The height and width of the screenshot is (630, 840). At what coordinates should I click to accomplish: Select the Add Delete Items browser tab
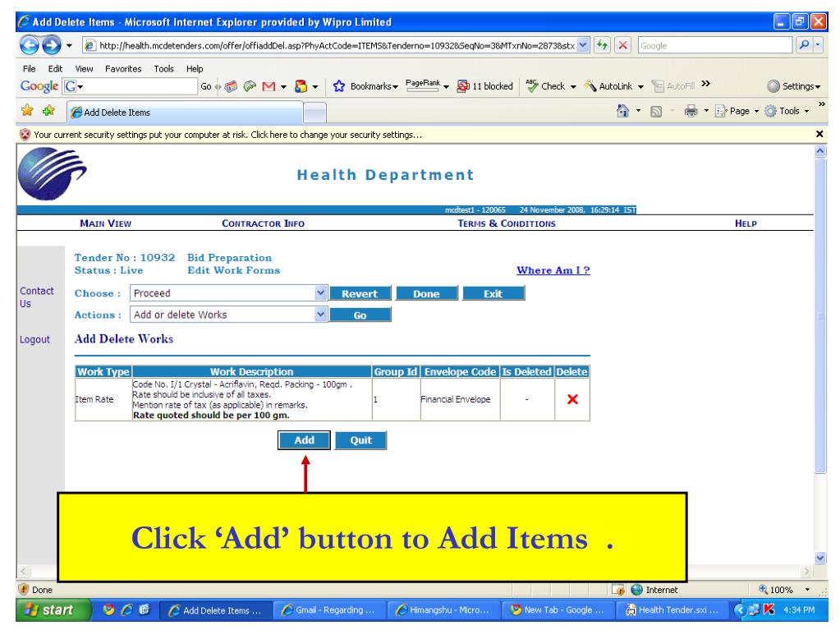coord(185,113)
